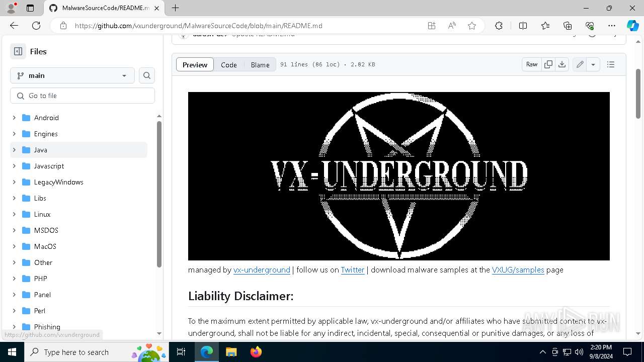Expand the Android folder chevron
This screenshot has height=362, width=644.
point(14,118)
